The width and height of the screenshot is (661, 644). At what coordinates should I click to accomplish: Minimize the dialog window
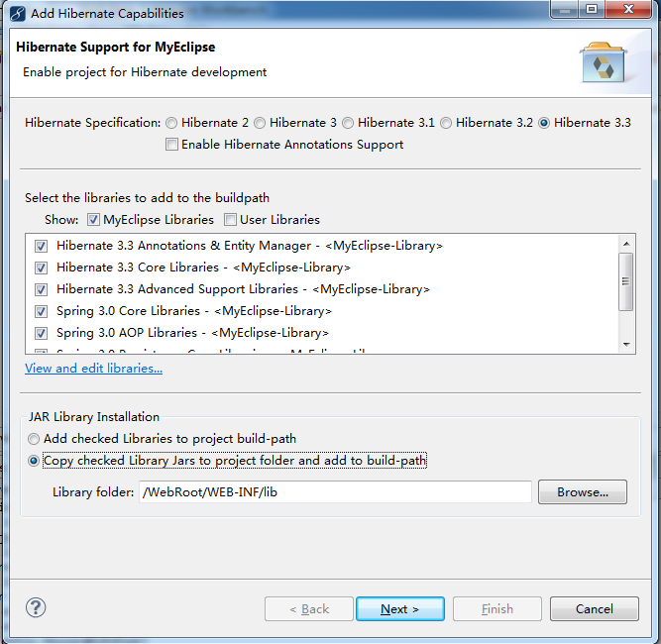click(565, 9)
